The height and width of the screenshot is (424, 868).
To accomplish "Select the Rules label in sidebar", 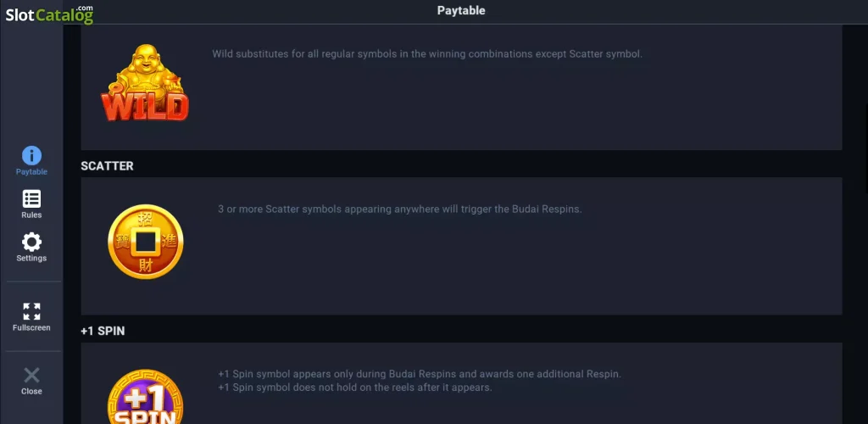I will click(x=31, y=215).
